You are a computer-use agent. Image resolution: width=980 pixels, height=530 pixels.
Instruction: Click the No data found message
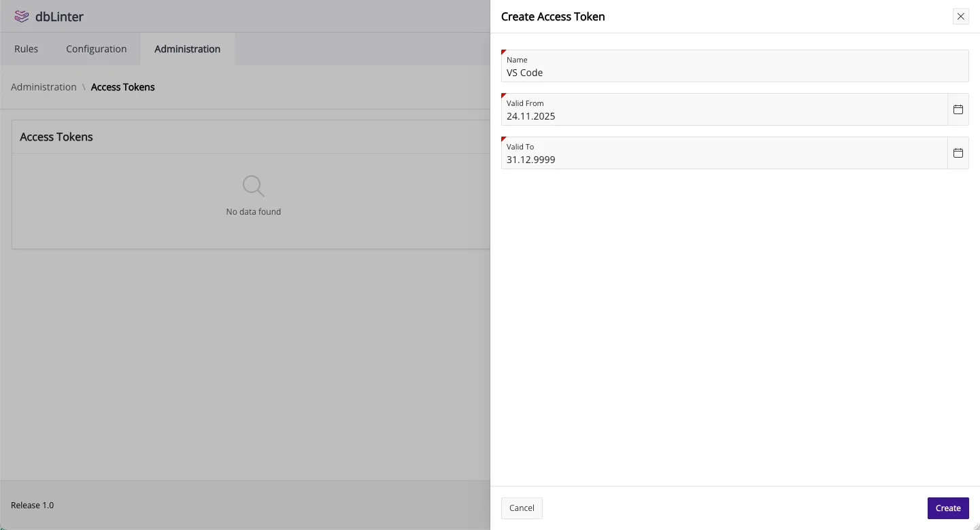[253, 211]
